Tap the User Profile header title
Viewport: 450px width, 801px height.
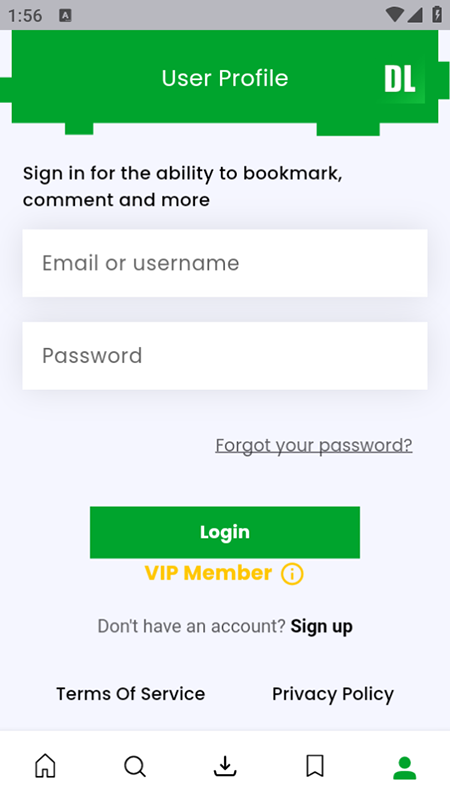tap(225, 78)
